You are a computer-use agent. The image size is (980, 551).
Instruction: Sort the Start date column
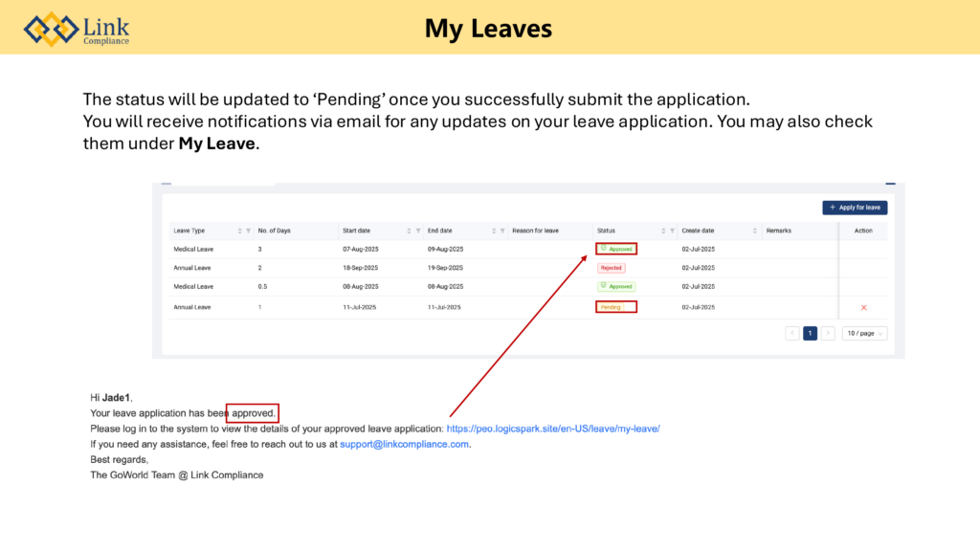409,231
